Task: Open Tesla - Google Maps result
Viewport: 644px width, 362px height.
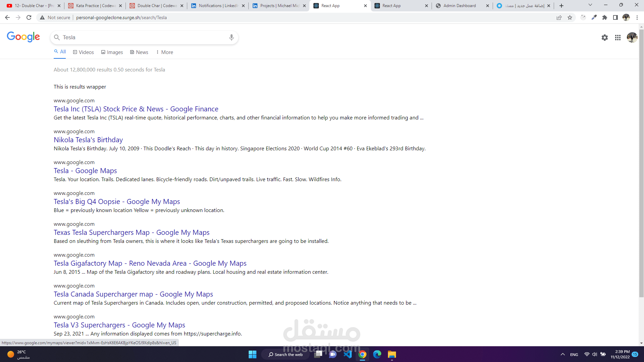Action: [85, 171]
